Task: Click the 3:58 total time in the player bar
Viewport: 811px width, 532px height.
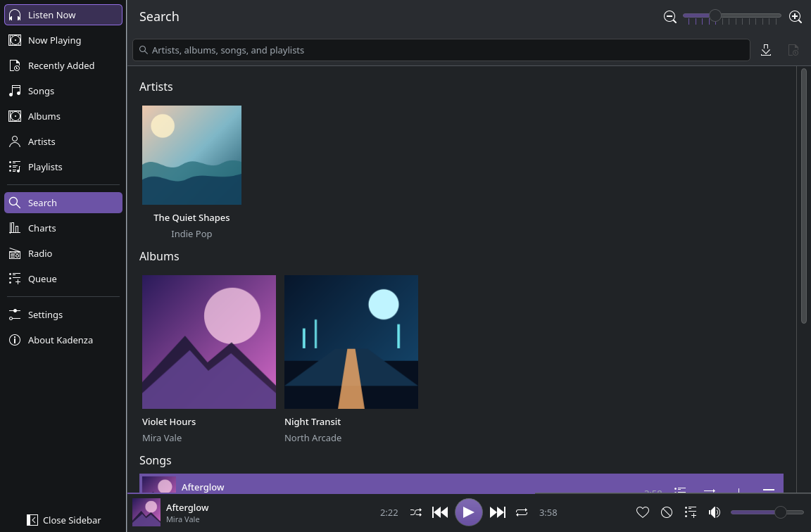Action: (x=548, y=513)
